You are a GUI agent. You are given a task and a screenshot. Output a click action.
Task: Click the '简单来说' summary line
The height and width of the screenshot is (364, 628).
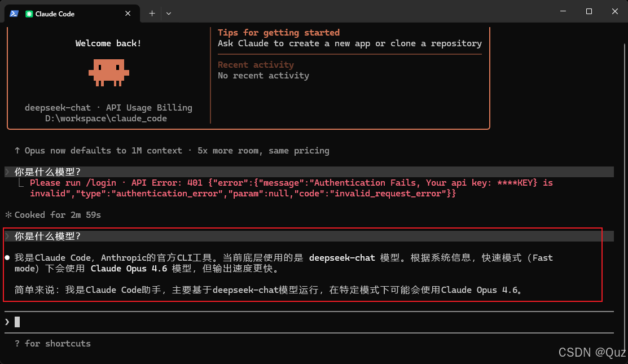(269, 290)
